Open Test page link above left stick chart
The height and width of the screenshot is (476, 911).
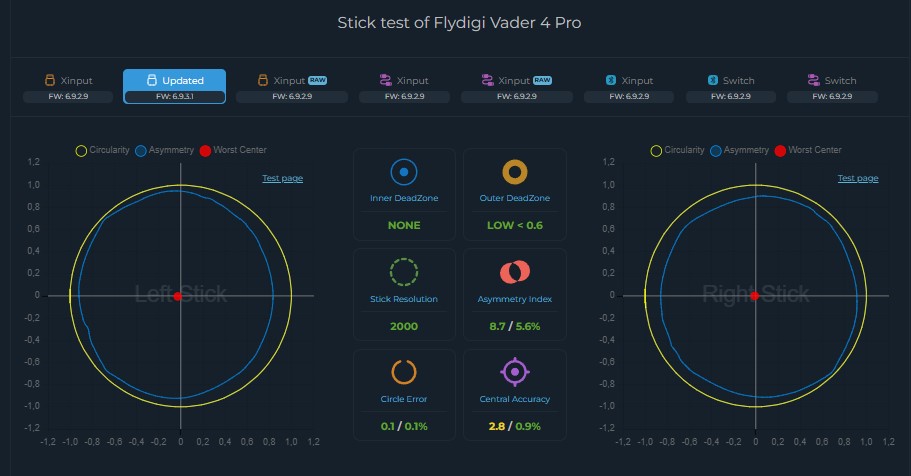(x=282, y=178)
